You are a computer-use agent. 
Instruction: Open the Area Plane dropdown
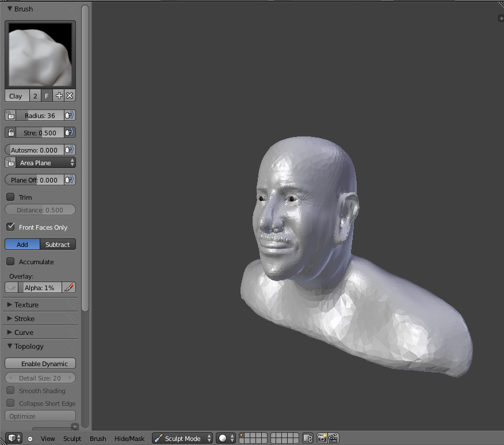click(x=45, y=163)
